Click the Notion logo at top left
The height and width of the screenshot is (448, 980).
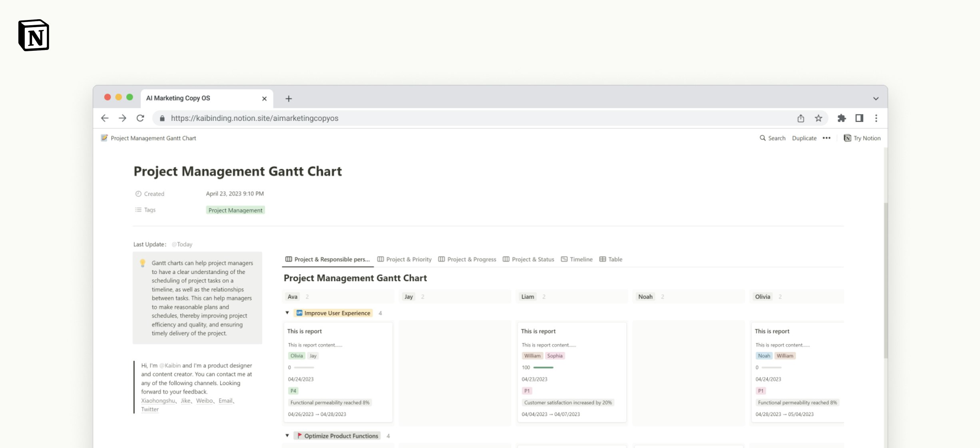pos(34,35)
